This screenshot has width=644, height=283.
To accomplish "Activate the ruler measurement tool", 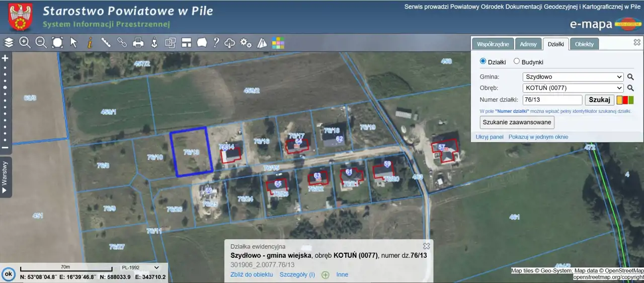I will click(106, 43).
